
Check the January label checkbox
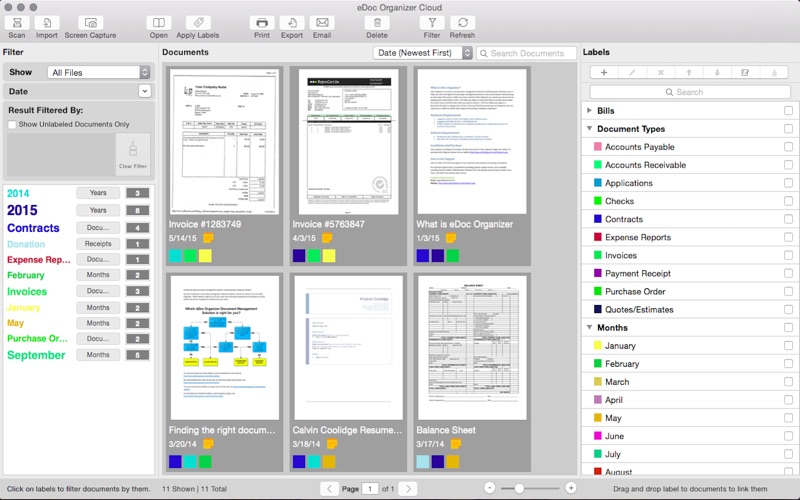788,346
